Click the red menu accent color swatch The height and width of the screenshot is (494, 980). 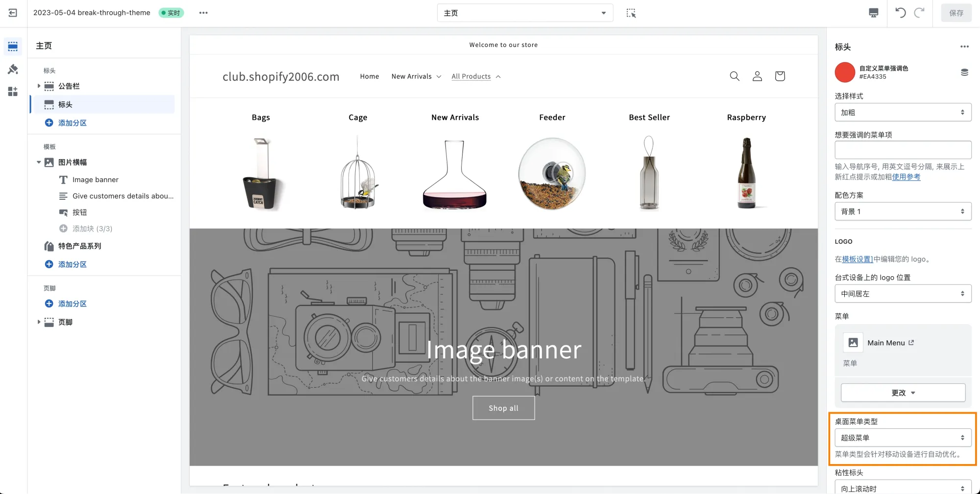(845, 72)
